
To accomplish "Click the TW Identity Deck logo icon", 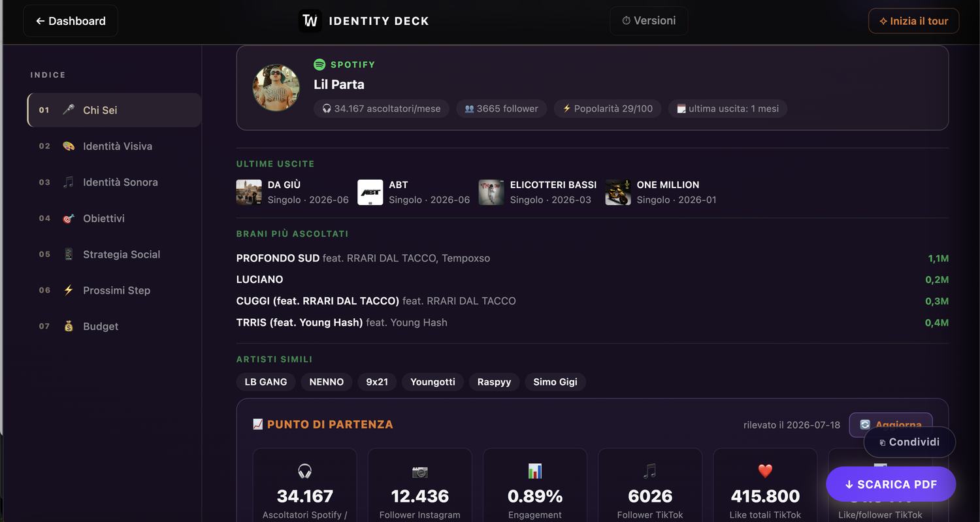I will [x=310, y=21].
